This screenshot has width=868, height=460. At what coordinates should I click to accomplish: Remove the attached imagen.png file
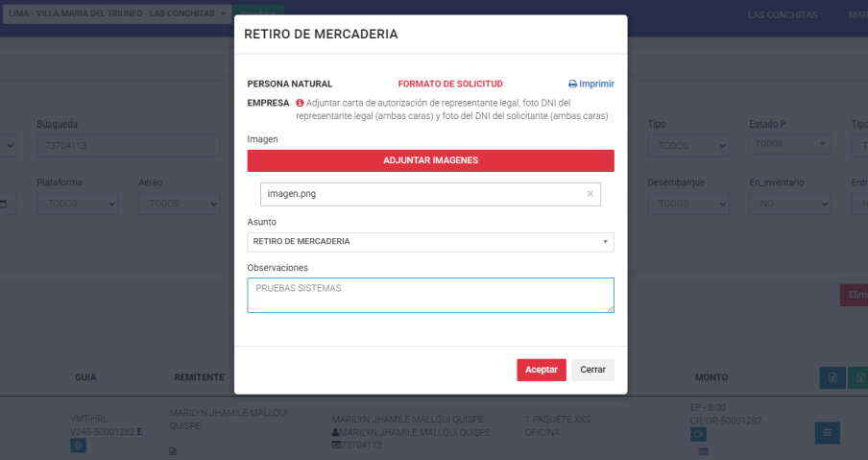[x=590, y=194]
